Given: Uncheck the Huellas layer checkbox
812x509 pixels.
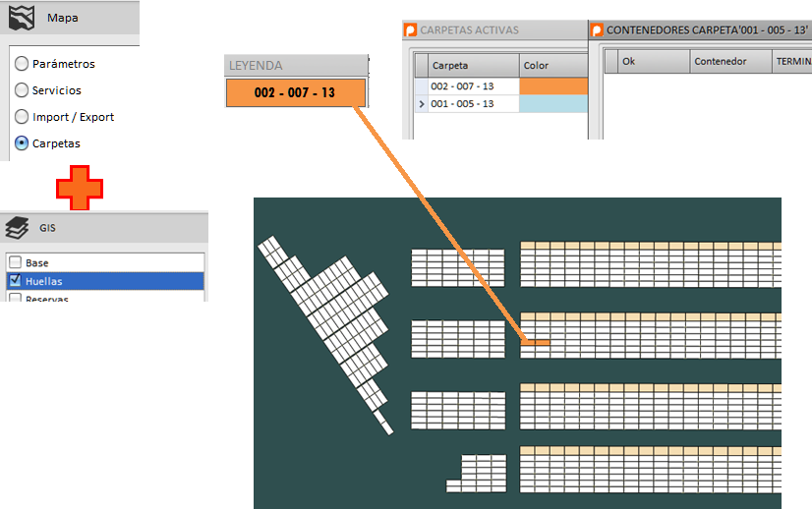Looking at the screenshot, I should [x=15, y=281].
